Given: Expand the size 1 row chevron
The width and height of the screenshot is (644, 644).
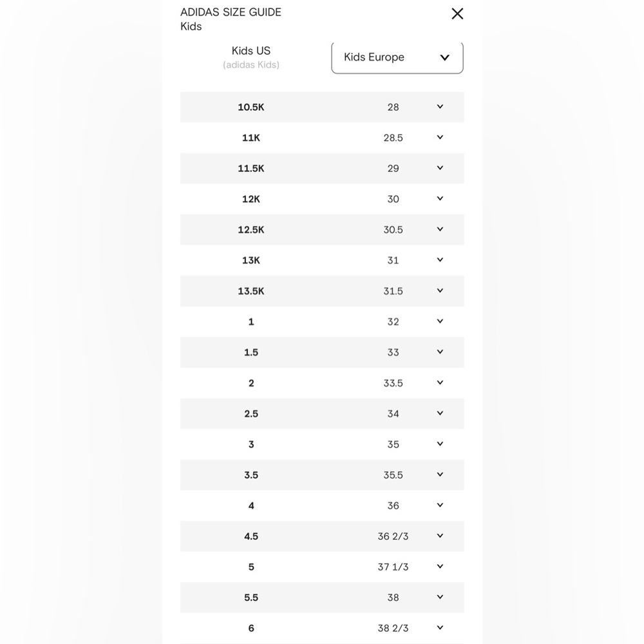Looking at the screenshot, I should pyautogui.click(x=440, y=321).
